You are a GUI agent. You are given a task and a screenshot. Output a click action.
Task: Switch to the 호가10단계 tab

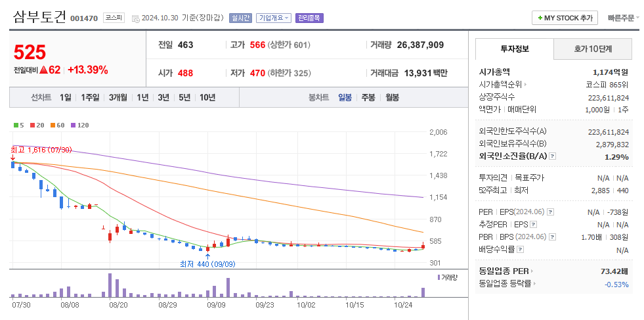pyautogui.click(x=593, y=49)
